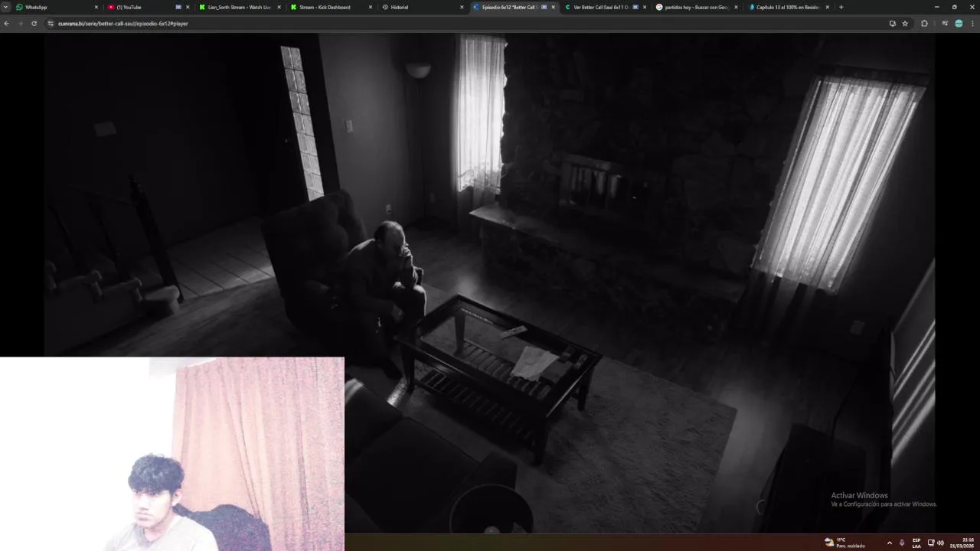Image resolution: width=980 pixels, height=551 pixels.
Task: Close the Capítulo 13 al 100% tab
Action: [828, 7]
